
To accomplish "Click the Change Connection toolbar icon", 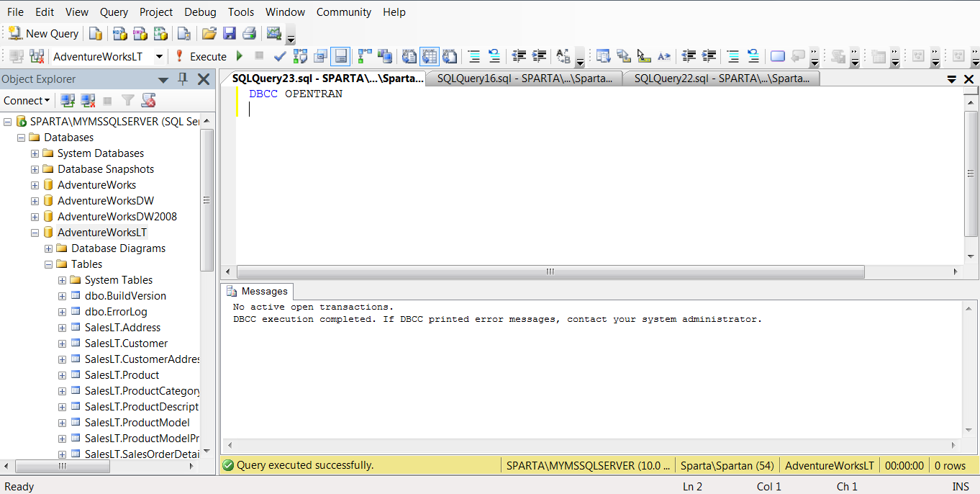I will point(37,56).
